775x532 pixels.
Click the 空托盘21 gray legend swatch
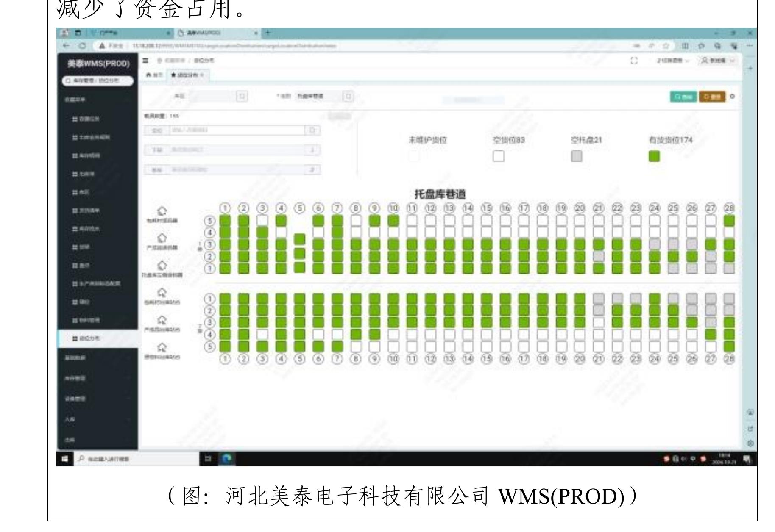pyautogui.click(x=577, y=156)
